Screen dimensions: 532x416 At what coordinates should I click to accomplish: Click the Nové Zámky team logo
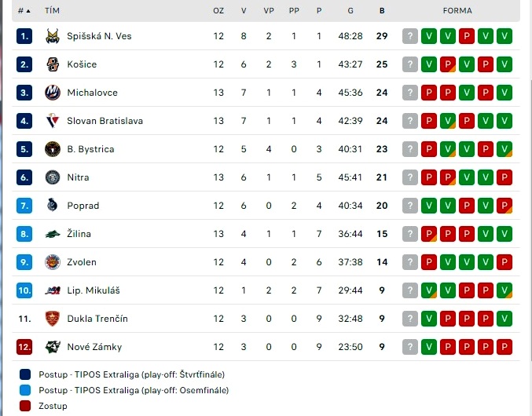pos(53,347)
